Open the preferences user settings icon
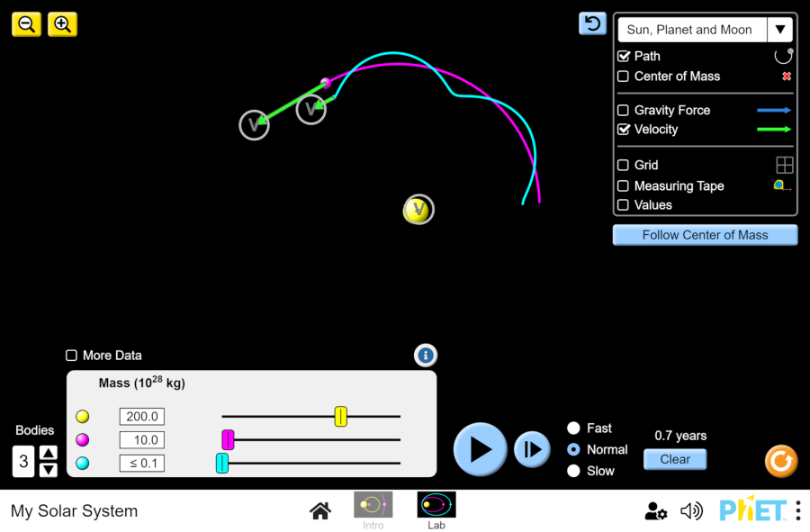The height and width of the screenshot is (532, 810). click(x=656, y=510)
